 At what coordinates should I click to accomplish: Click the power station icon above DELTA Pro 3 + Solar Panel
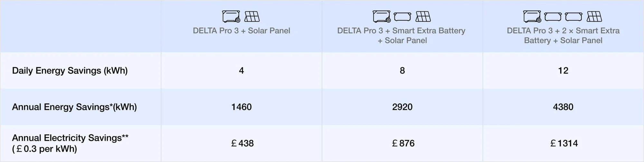tap(231, 16)
